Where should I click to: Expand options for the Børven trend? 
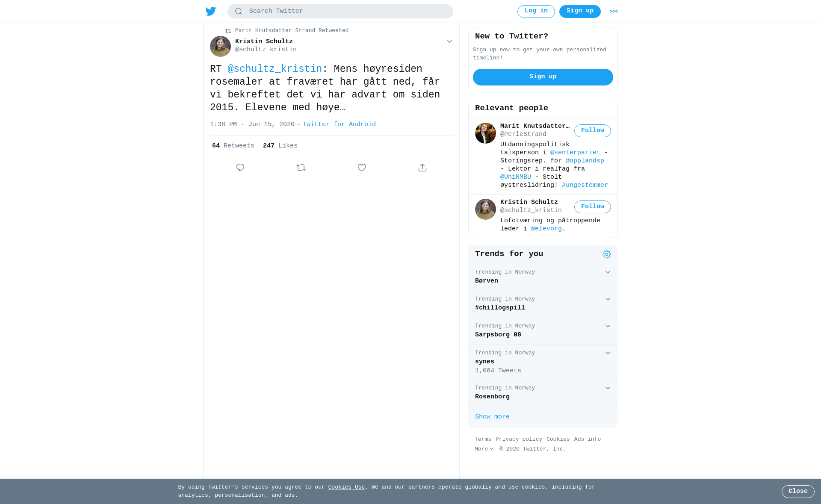point(608,272)
